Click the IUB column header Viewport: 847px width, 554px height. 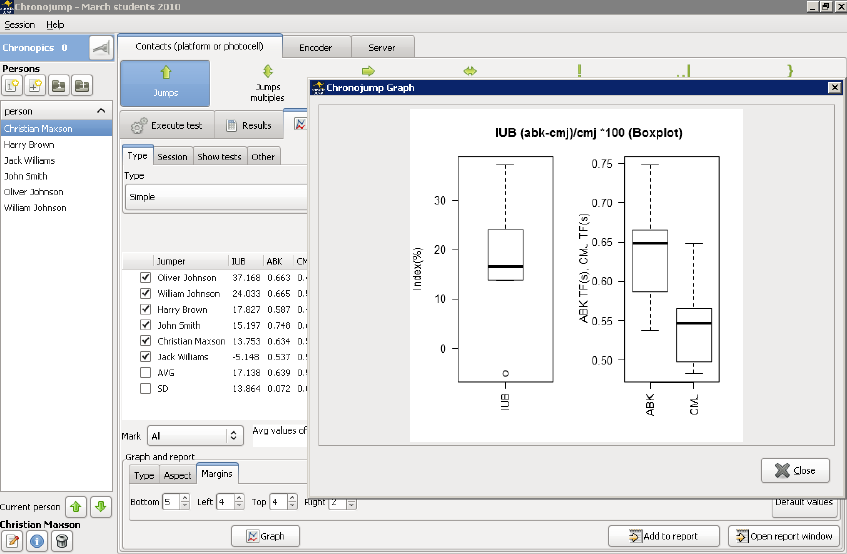tap(246, 261)
